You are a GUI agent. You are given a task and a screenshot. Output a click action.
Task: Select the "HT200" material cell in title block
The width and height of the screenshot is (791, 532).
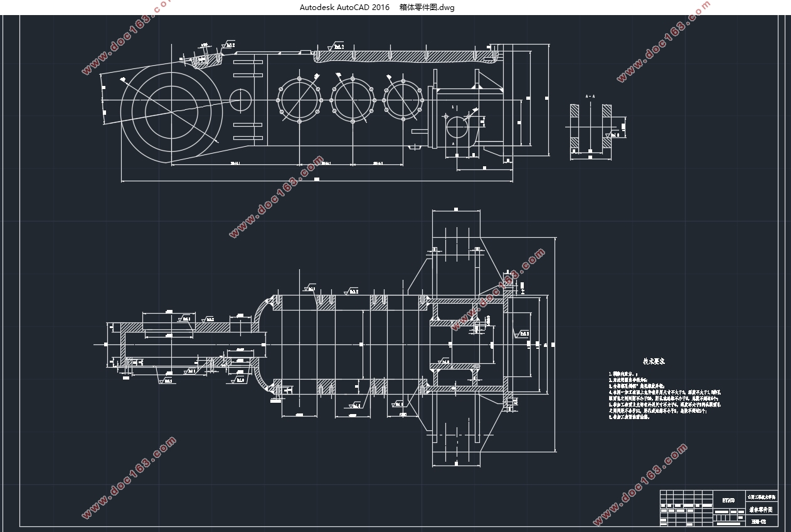(728, 500)
